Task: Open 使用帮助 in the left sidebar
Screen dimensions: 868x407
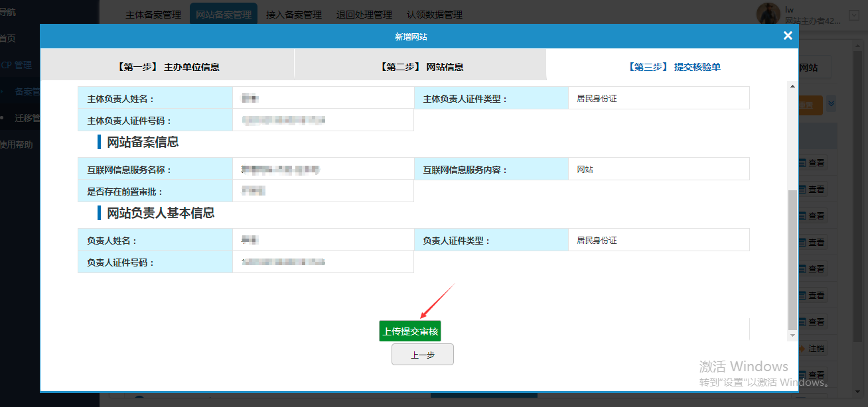Action: 16,145
